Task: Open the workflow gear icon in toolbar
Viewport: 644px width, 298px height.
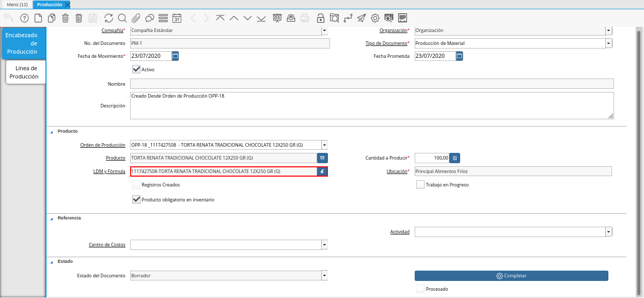Action: (x=375, y=18)
